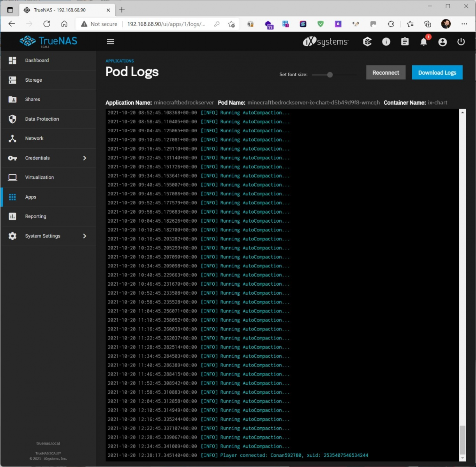Expand the Credentials submenu chevron

[85, 158]
